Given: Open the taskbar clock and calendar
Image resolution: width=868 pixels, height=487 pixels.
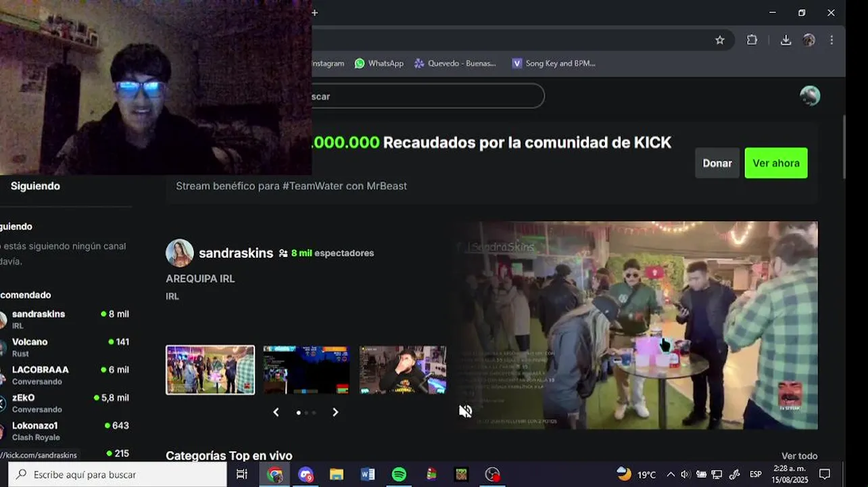Looking at the screenshot, I should (788, 474).
